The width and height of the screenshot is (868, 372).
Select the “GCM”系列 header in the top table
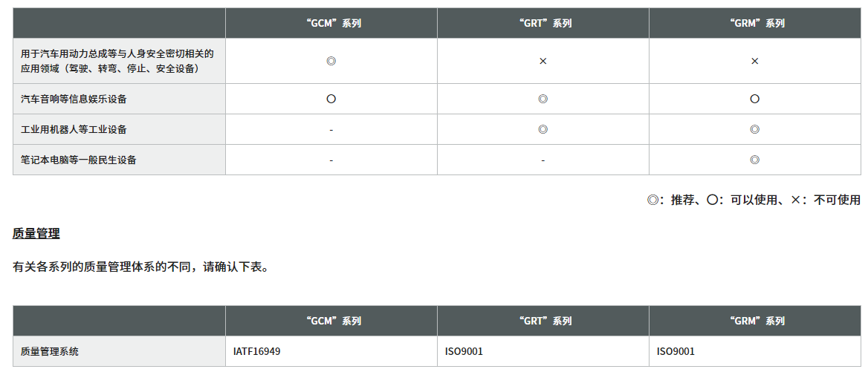tap(331, 23)
